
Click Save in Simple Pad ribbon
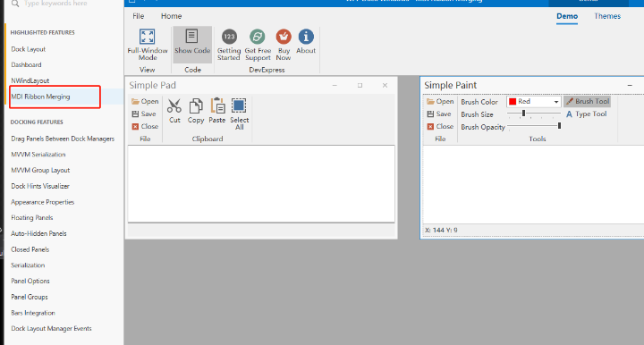[x=144, y=114]
